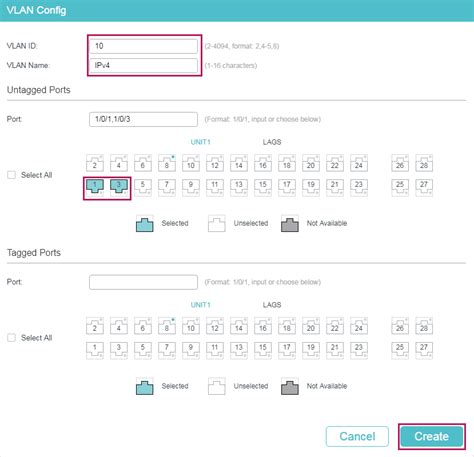
Task: Switch to UNIT1 tab in Tagged Ports
Action: [x=200, y=305]
